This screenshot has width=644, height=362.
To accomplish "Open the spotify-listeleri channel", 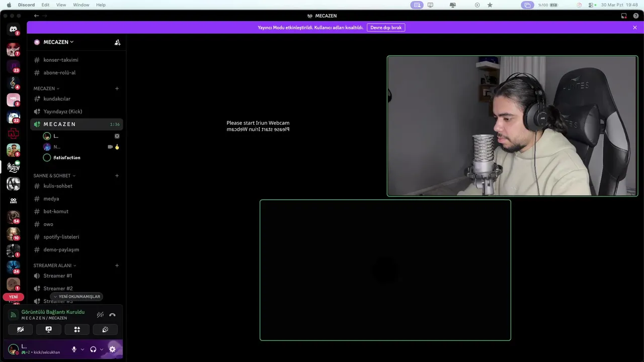I will (x=76, y=237).
